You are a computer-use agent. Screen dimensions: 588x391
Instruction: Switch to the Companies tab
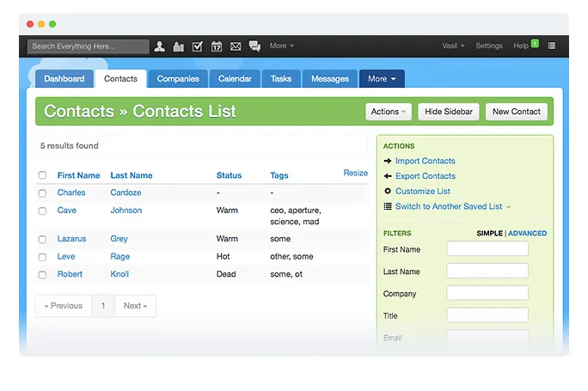pos(178,79)
